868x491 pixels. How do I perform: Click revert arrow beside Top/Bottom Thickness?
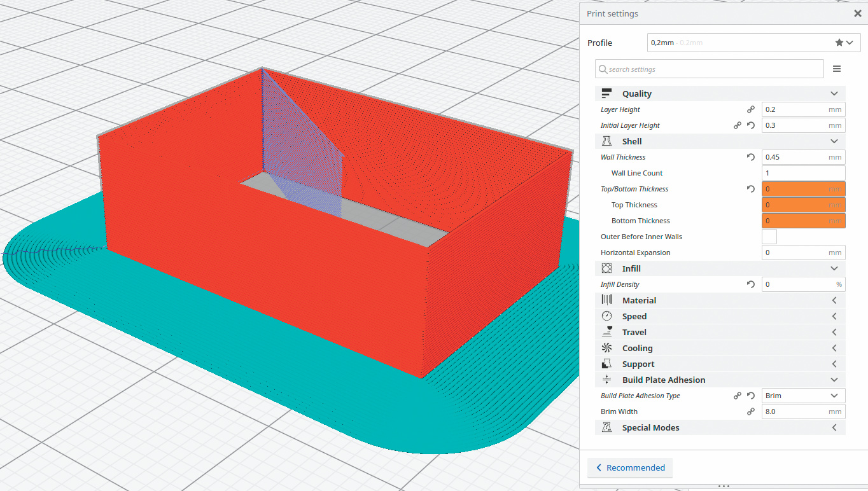(x=751, y=189)
